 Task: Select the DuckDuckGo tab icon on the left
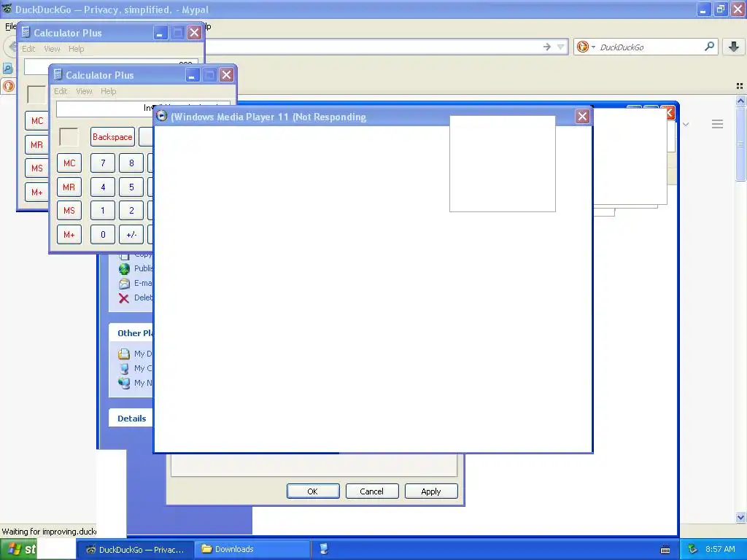[x=8, y=86]
